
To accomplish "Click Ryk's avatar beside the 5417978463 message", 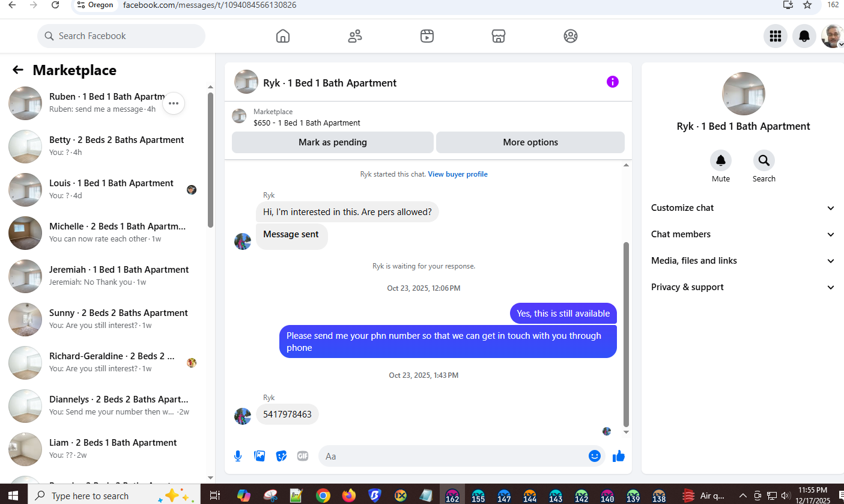I will click(243, 416).
